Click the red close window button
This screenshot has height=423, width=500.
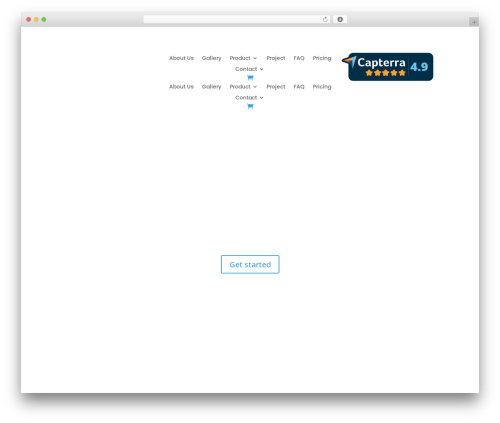tap(29, 20)
